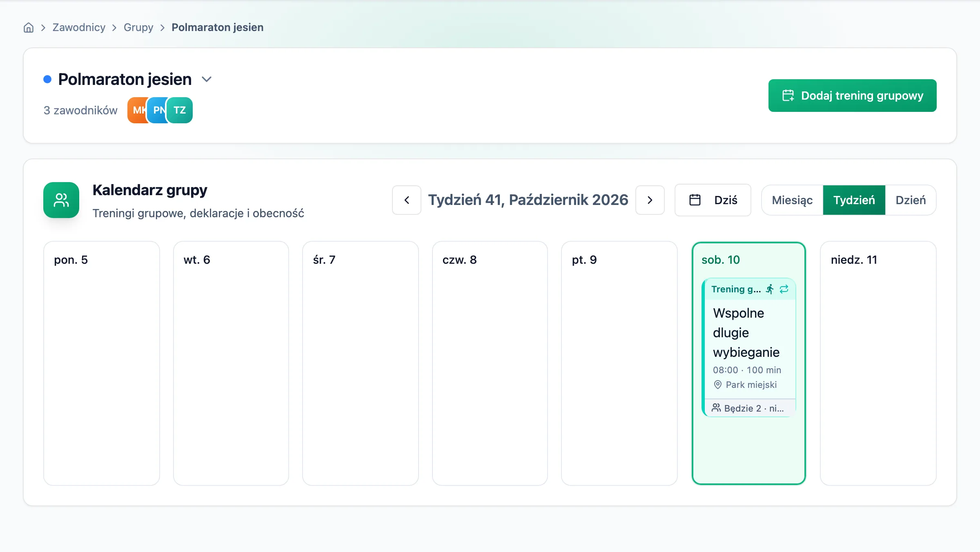980x552 pixels.
Task: Click the blue group color dot
Action: 47,79
